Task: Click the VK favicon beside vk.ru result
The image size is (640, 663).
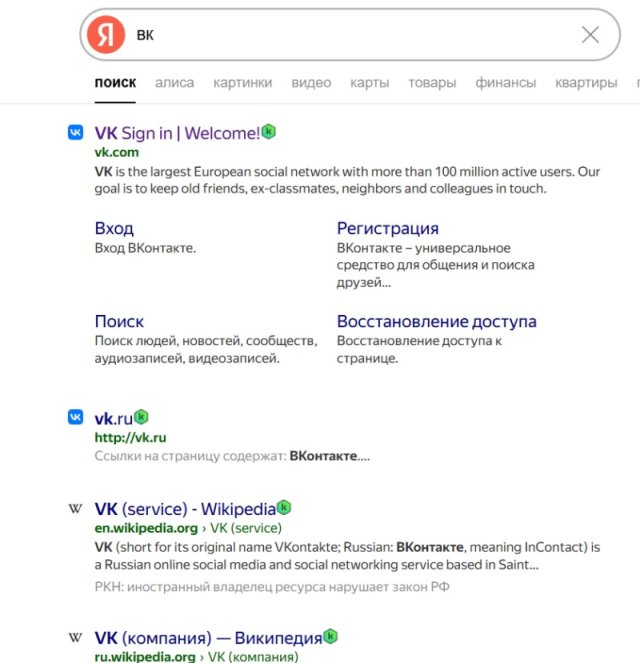Action: tap(76, 417)
